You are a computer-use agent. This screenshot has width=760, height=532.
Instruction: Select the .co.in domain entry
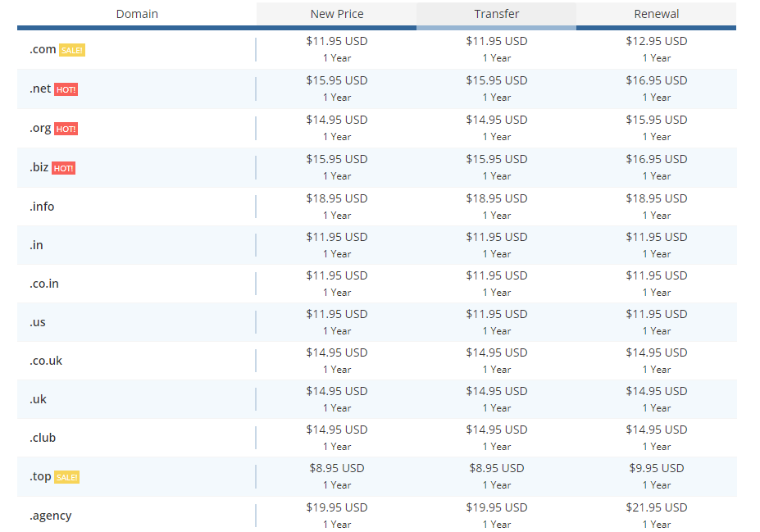[44, 284]
